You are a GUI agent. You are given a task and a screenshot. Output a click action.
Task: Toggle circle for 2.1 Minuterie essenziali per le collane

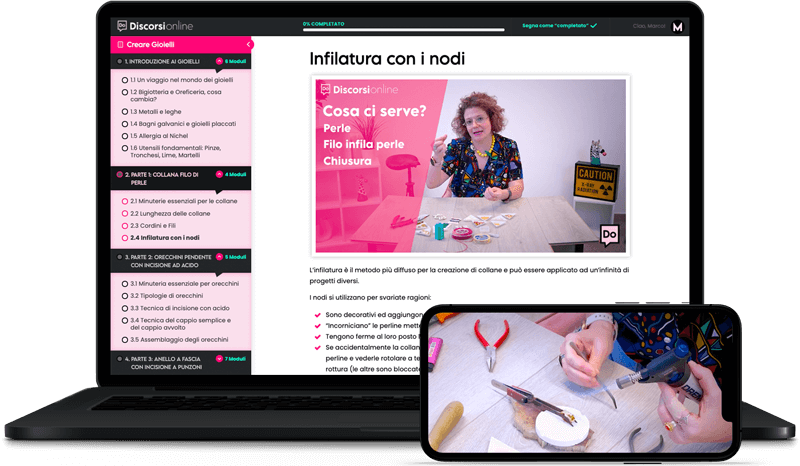point(124,201)
